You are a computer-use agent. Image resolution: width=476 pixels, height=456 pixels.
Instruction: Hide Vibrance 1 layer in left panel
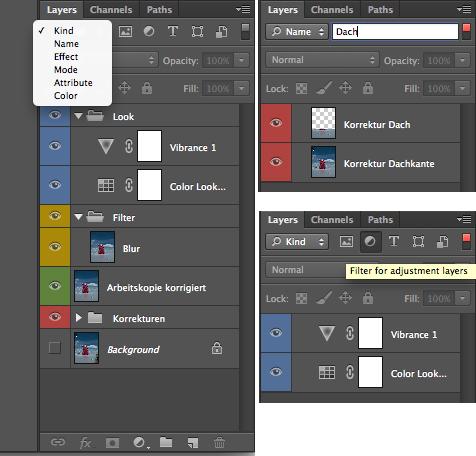pos(55,146)
